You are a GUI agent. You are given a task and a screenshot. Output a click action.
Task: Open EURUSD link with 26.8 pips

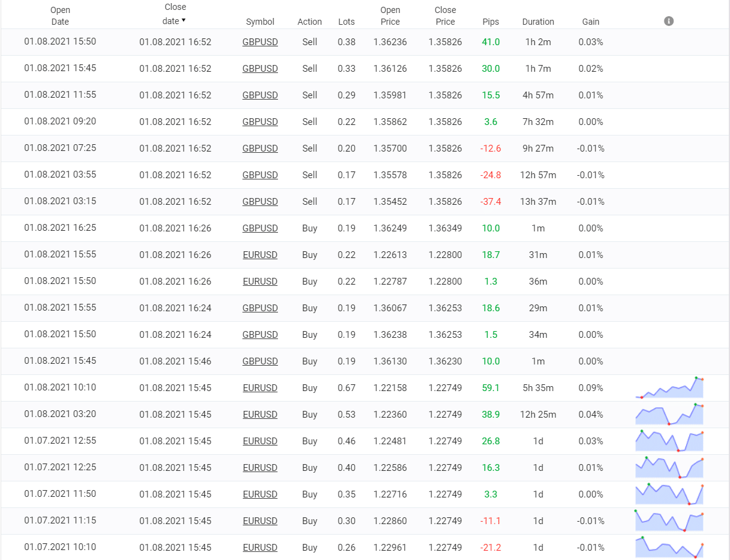tap(260, 441)
